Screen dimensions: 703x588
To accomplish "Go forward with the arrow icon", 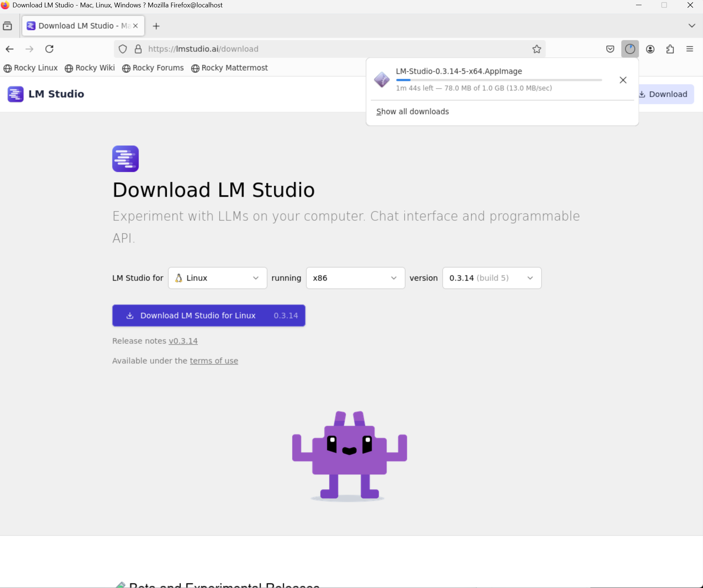I will coord(29,49).
